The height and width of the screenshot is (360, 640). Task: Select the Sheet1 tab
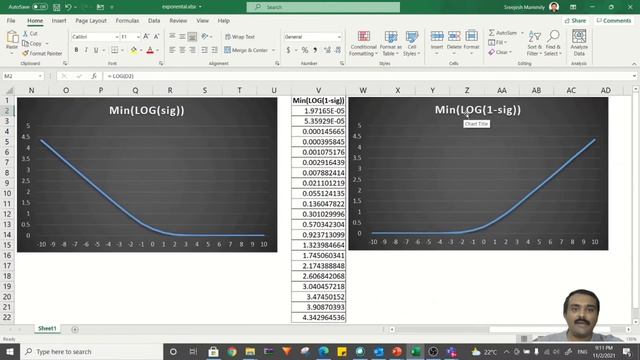coord(47,329)
